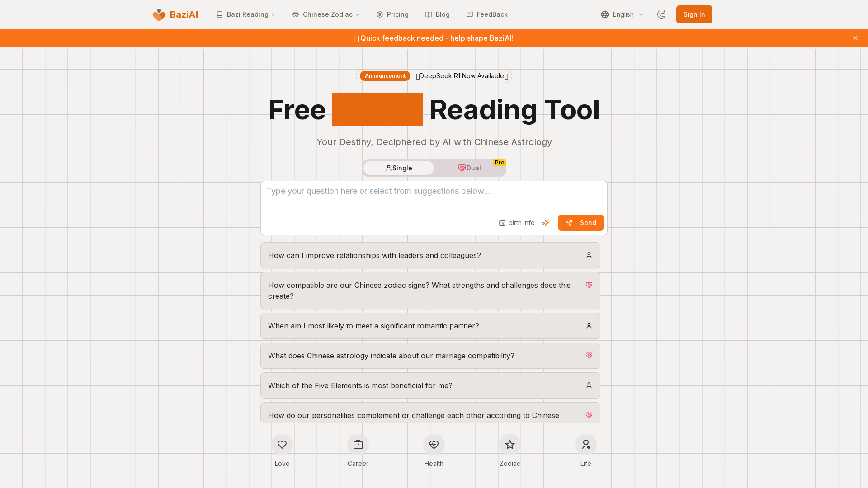This screenshot has width=868, height=488.
Task: Click person icon on Five Elements question
Action: point(589,385)
